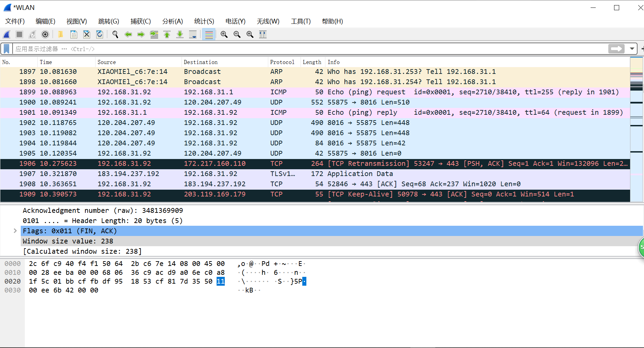The width and height of the screenshot is (644, 348).
Task: Restart the current capture
Action: [x=32, y=34]
